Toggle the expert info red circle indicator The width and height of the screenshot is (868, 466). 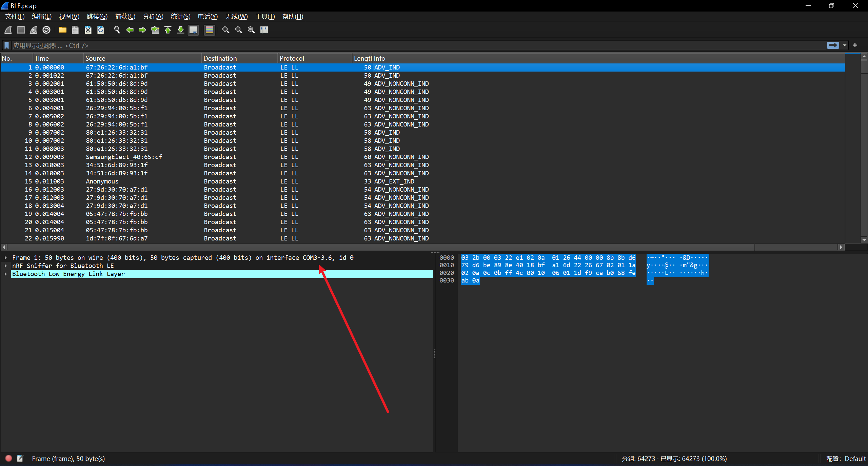(x=9, y=458)
